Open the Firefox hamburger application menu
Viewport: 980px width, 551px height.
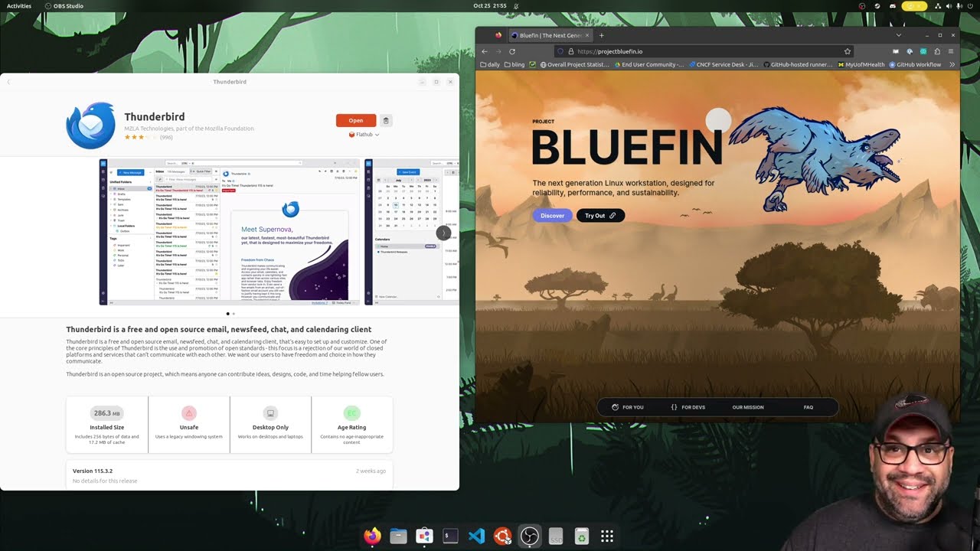point(950,51)
